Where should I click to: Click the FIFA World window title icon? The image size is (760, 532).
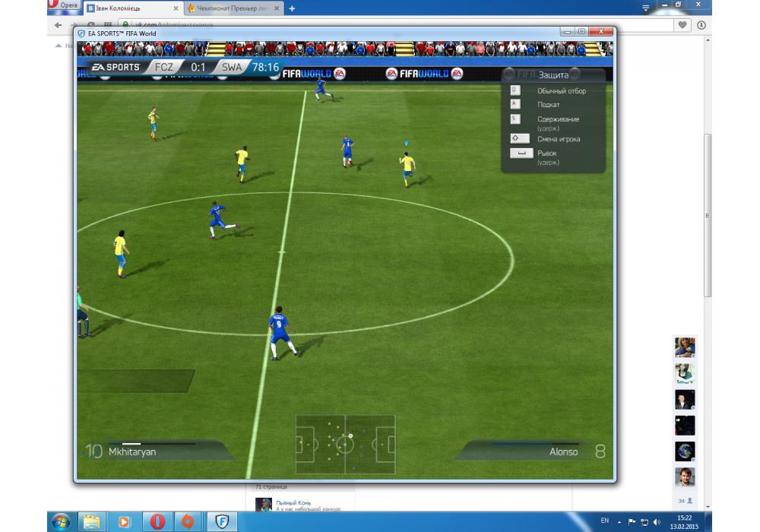[x=81, y=33]
